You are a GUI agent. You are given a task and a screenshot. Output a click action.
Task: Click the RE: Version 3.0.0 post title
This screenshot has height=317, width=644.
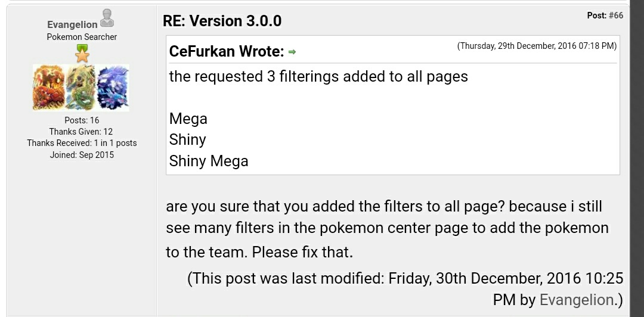222,21
